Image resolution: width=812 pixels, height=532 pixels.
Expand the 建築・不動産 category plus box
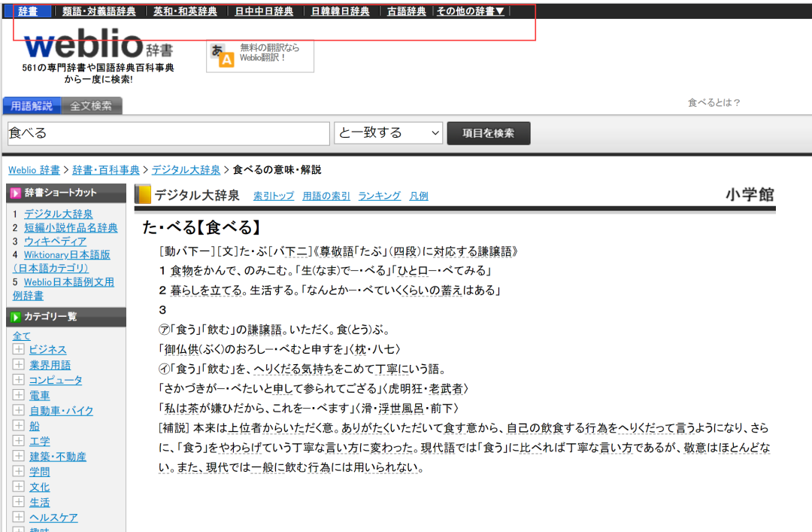pos(19,456)
